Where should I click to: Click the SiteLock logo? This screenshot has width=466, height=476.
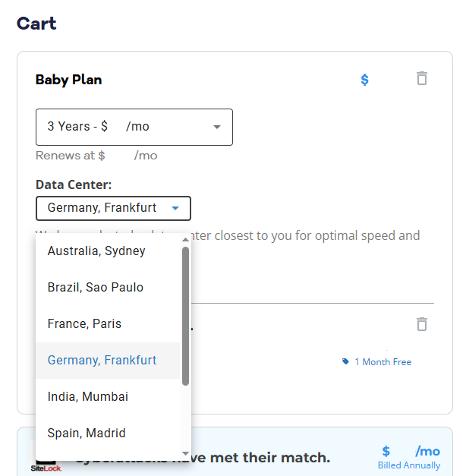pos(46,464)
